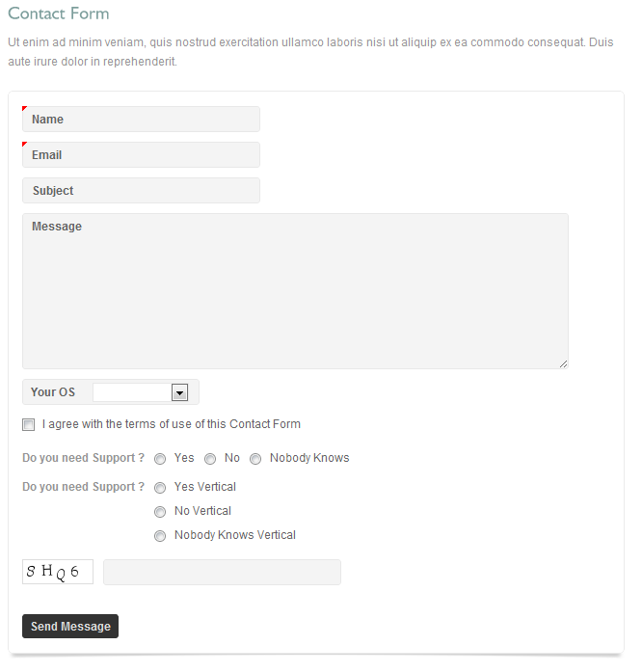
Task: Select the No Vertical radio button
Action: click(x=160, y=512)
